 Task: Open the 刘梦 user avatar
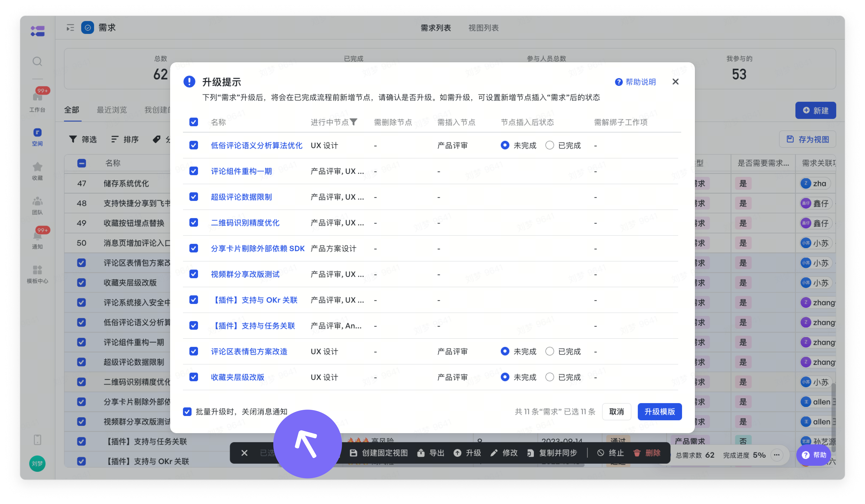pos(37,464)
